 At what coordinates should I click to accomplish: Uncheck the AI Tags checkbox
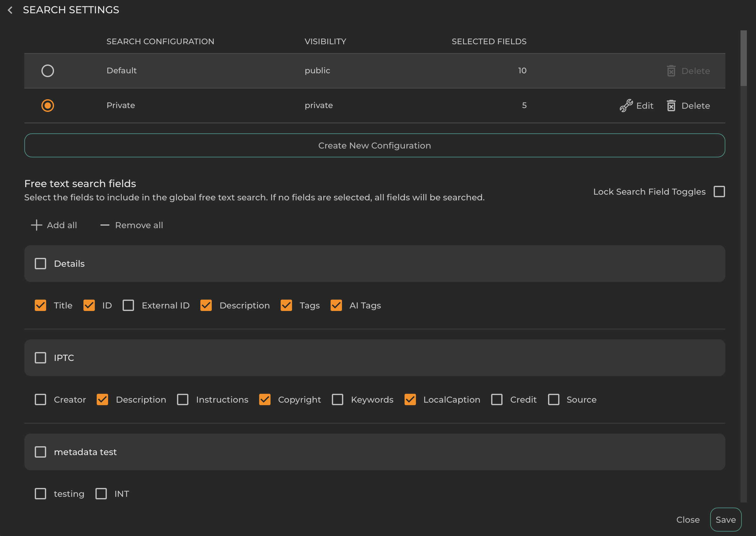(336, 305)
